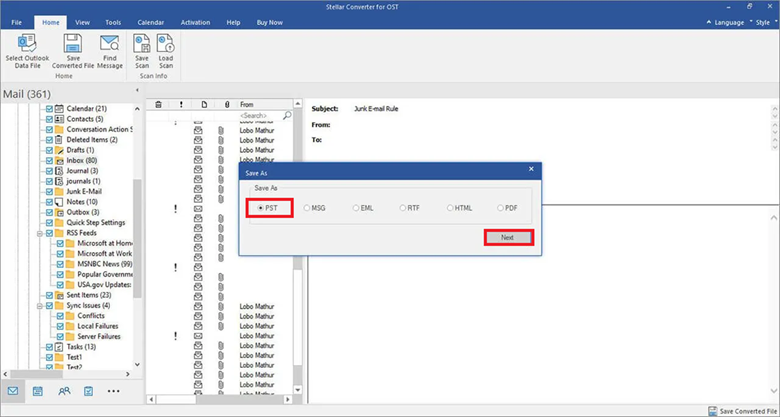Collapse RSS Feeds tree node

pos(39,233)
